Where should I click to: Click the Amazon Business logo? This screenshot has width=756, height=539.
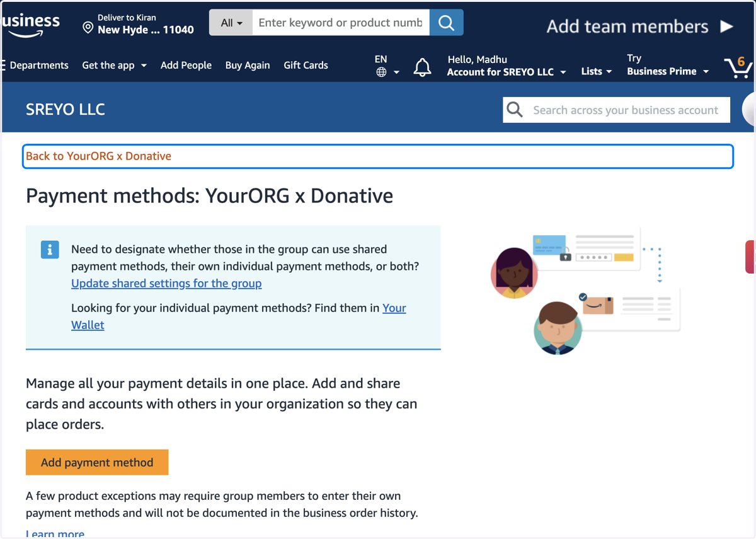pyautogui.click(x=31, y=25)
